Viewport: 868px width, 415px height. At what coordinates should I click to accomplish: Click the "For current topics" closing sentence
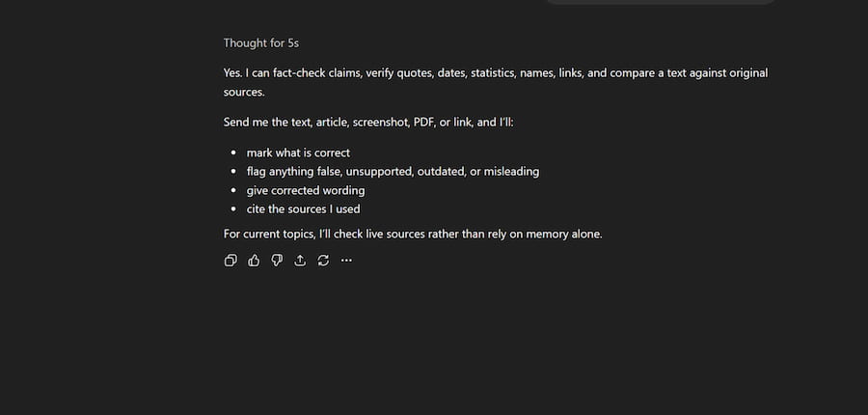tap(412, 234)
